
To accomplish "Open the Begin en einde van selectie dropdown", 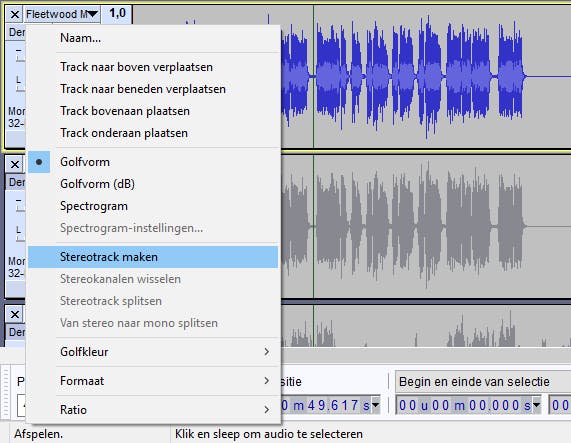I will 483,382.
